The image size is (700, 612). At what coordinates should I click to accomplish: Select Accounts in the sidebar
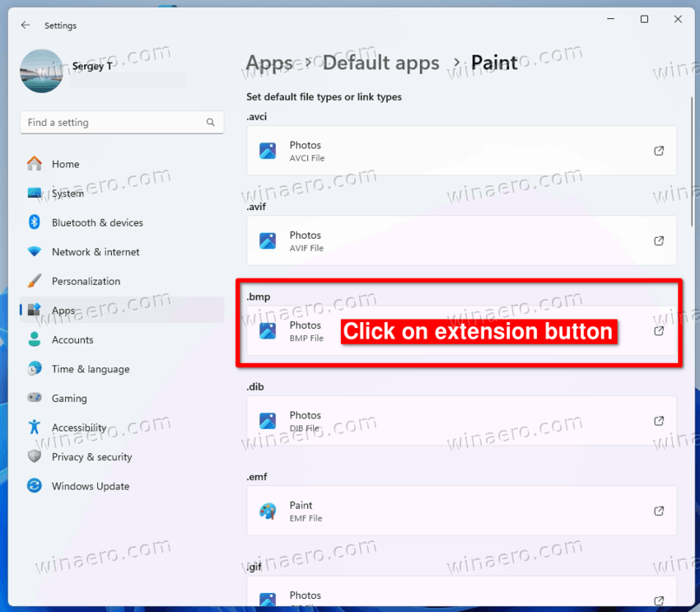(122, 339)
